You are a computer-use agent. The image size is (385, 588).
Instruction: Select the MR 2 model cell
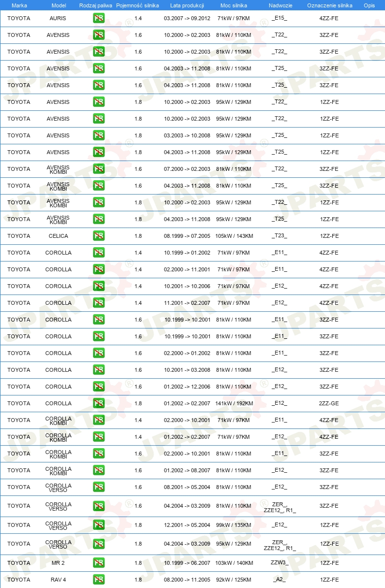(58, 563)
